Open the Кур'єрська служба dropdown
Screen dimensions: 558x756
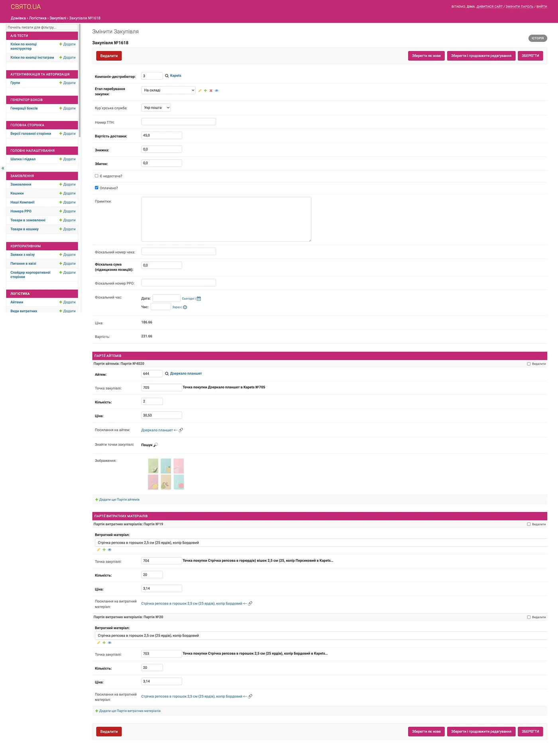pyautogui.click(x=156, y=108)
